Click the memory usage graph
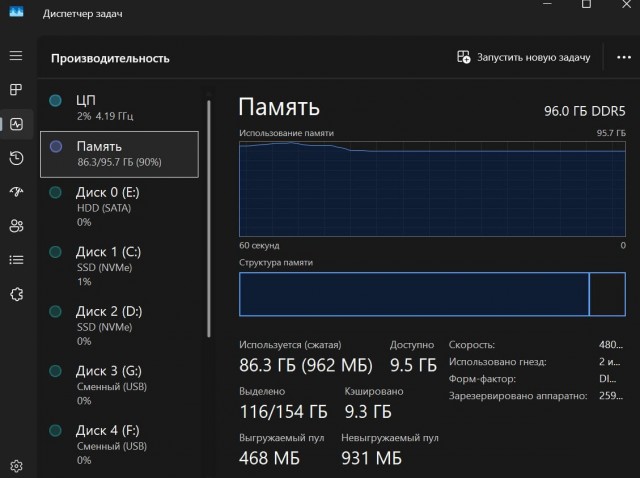Image resolution: width=640 pixels, height=478 pixels. click(432, 189)
